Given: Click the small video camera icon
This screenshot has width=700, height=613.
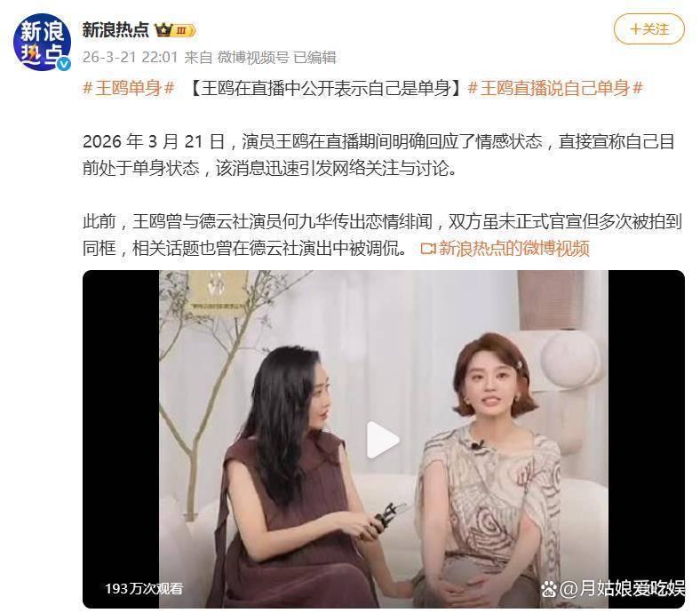Looking at the screenshot, I should [427, 249].
